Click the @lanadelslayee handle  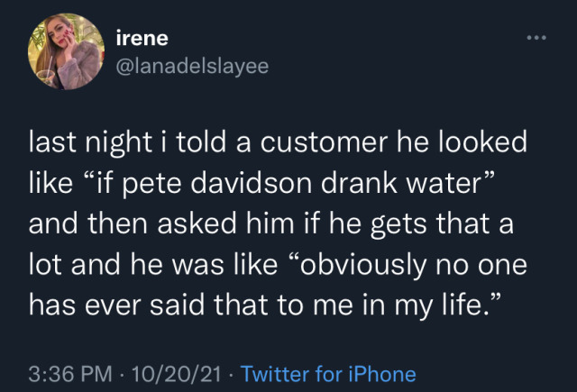pyautogui.click(x=192, y=65)
